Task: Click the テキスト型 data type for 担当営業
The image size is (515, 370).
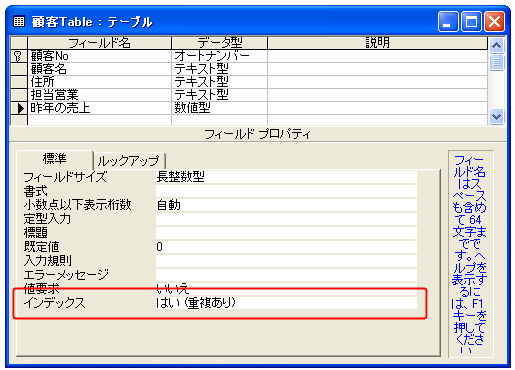Action: point(219,95)
